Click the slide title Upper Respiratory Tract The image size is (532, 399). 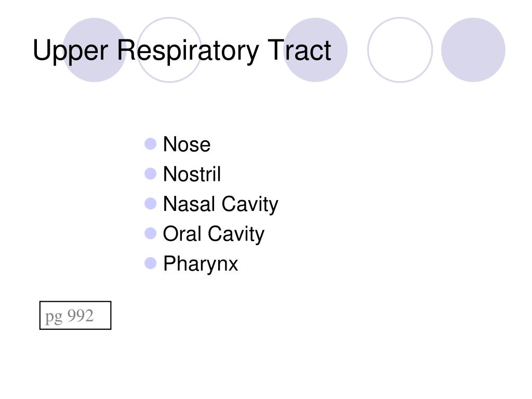tap(182, 50)
